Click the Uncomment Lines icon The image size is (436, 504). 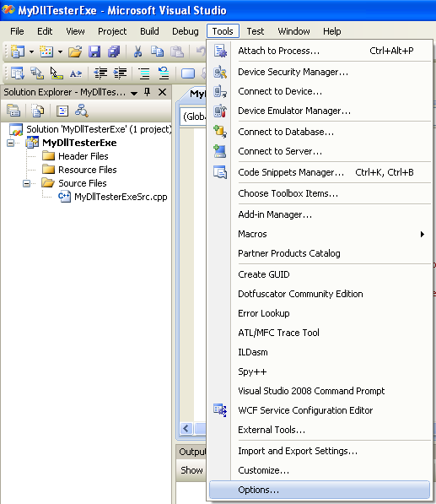pos(164,73)
